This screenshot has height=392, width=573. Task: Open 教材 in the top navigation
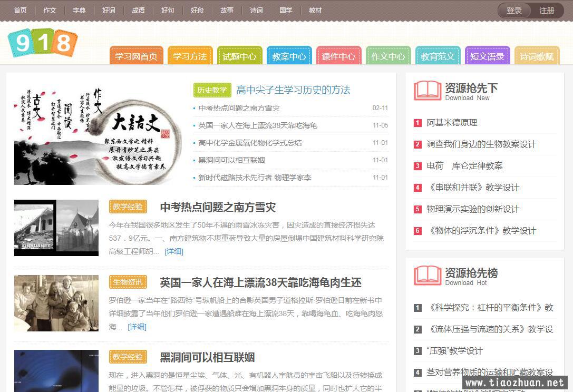(315, 10)
